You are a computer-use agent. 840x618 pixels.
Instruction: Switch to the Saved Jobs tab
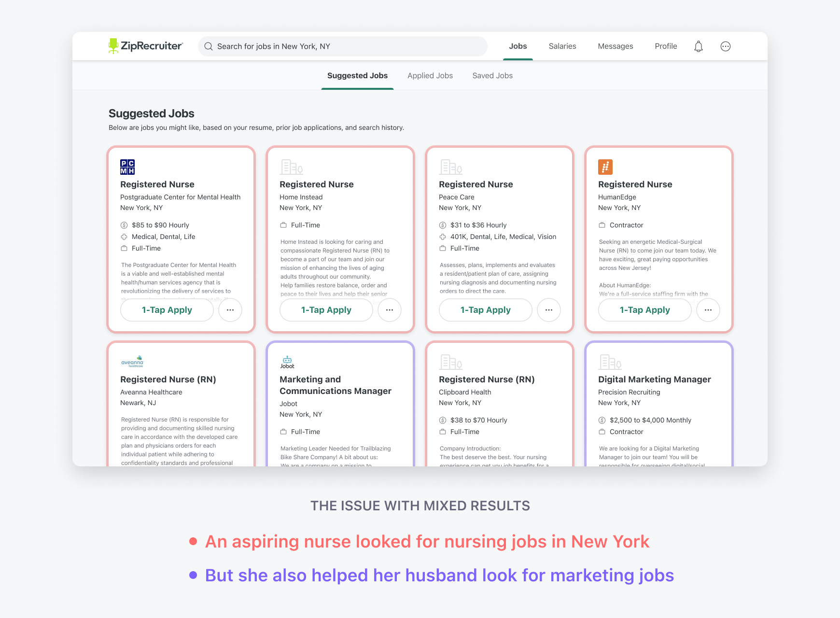coord(492,76)
